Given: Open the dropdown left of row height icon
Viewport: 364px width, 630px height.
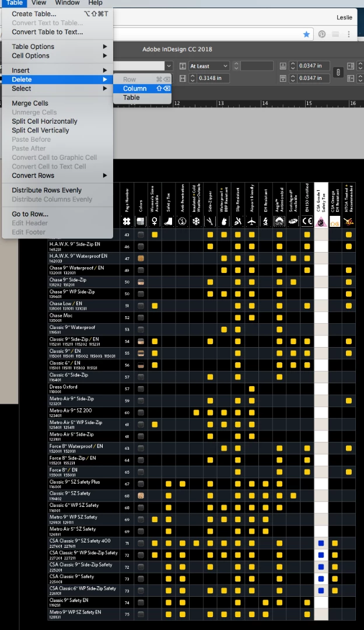Looking at the screenshot, I should tap(169, 66).
